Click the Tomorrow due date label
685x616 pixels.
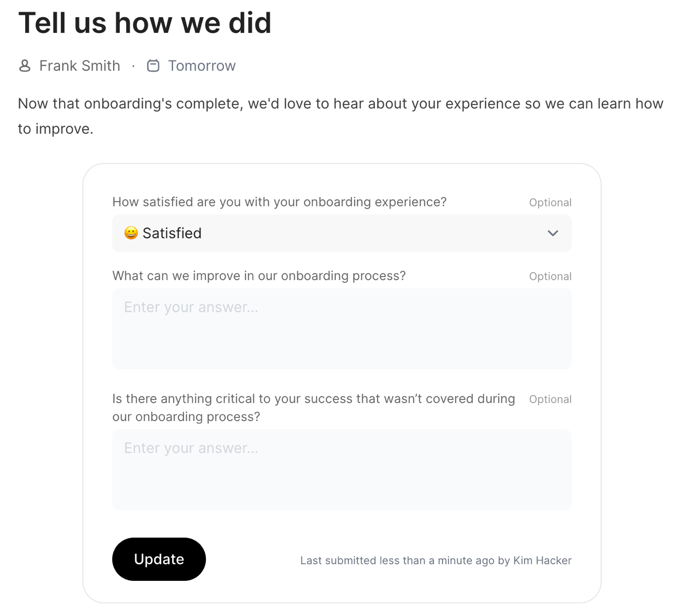coord(202,66)
